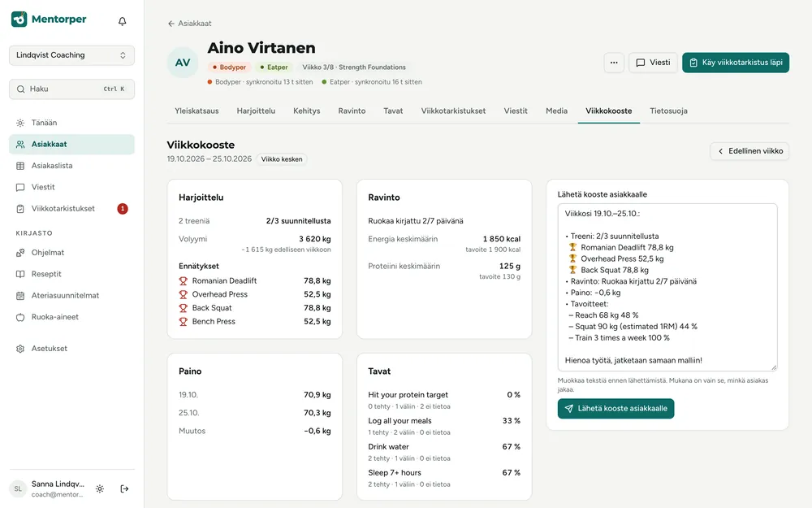
Task: Select Asiakkaat in sidebar
Action: pyautogui.click(x=71, y=144)
